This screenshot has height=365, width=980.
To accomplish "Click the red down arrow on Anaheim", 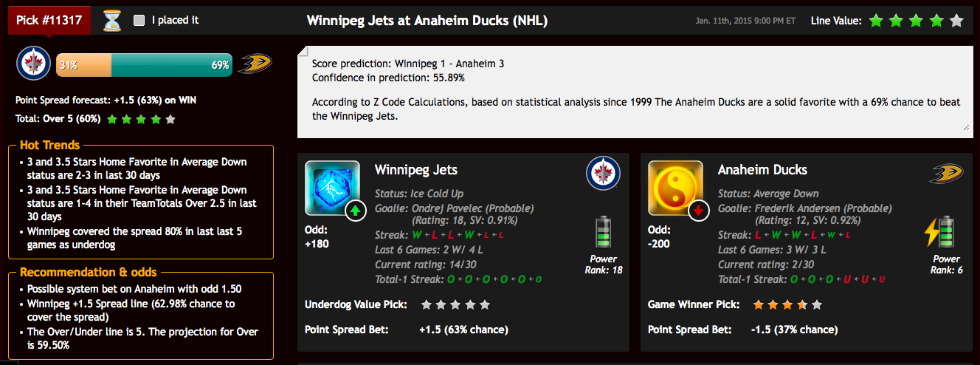I will point(699,211).
